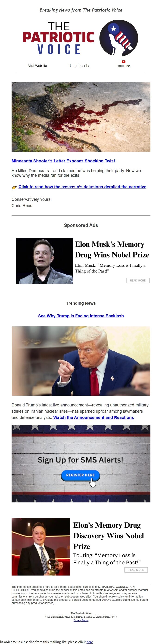Click the blood stain article image

pos(81,117)
